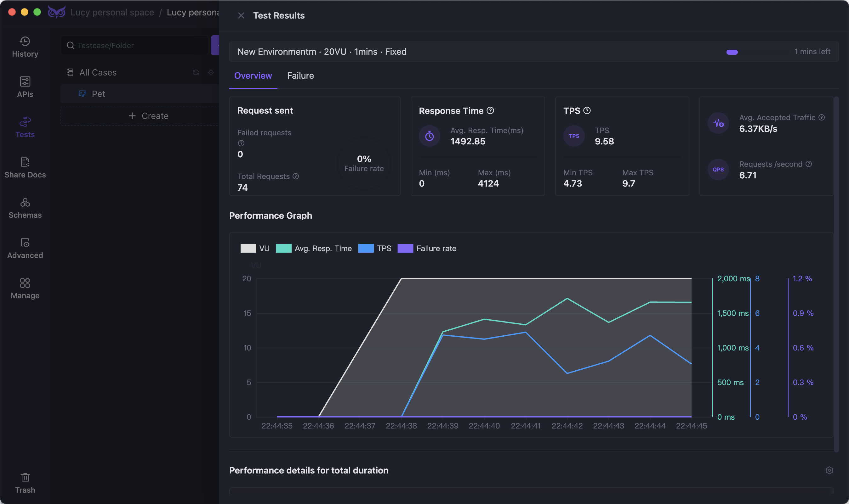This screenshot has height=504, width=849.
Task: Open the Schemas section
Action: click(x=25, y=208)
